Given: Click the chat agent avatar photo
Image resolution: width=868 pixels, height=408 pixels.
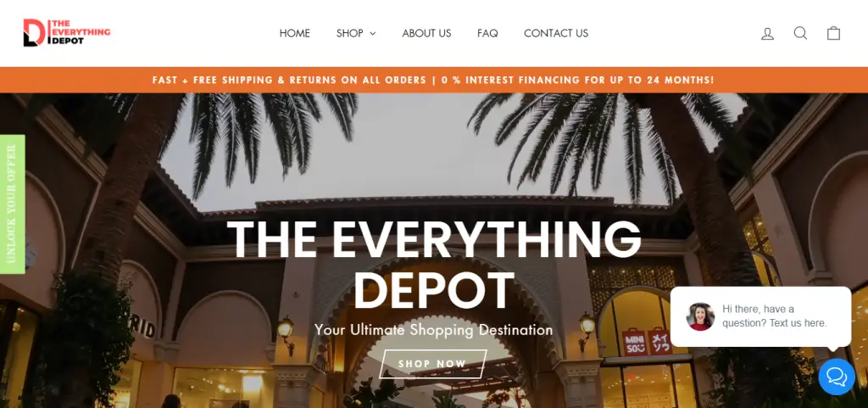Looking at the screenshot, I should [700, 316].
